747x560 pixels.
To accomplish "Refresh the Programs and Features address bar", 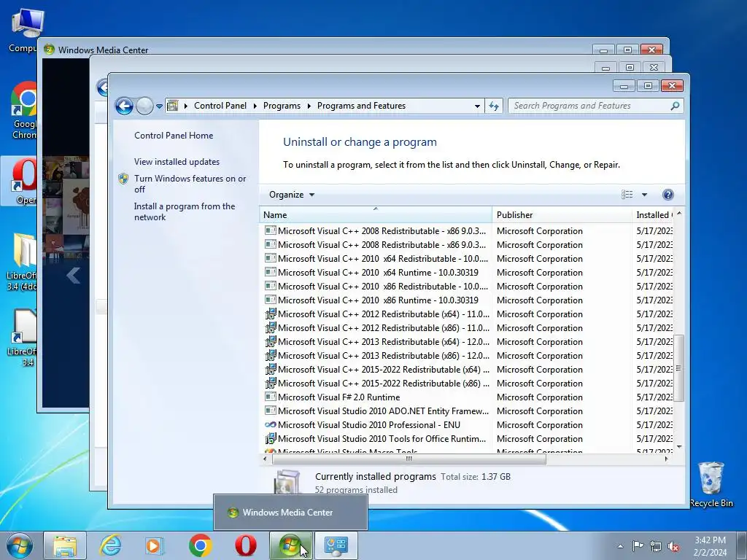I will point(494,106).
